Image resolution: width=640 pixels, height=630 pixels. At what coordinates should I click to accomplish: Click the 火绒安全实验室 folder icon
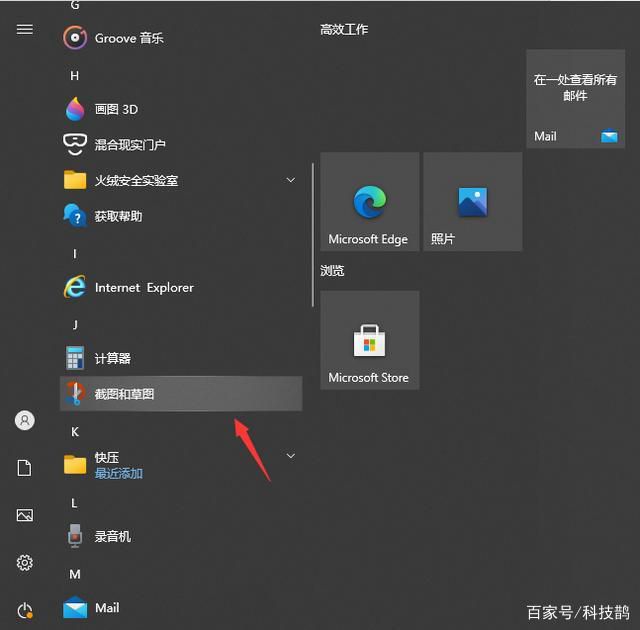[75, 180]
